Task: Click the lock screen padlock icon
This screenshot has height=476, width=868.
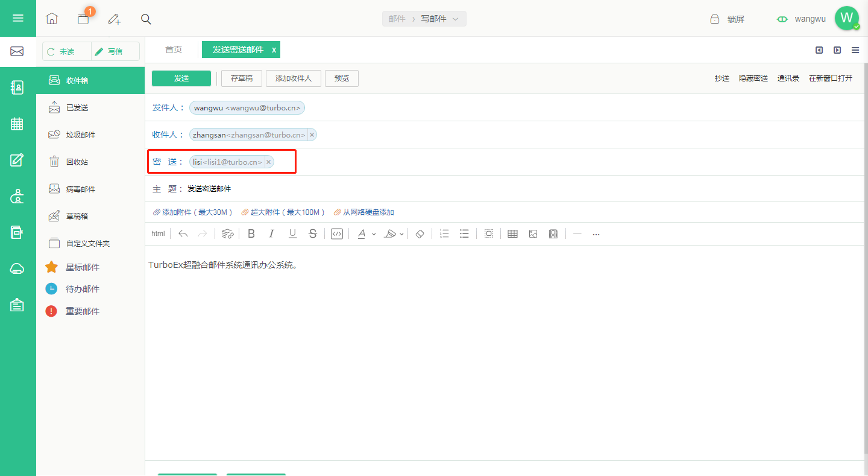Action: coord(715,19)
